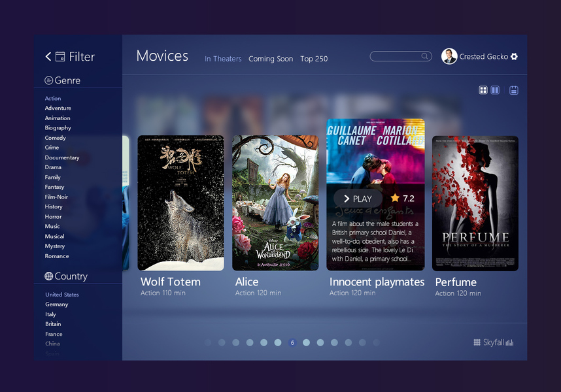The image size is (561, 392).
Task: Open the Coming Soon tab
Action: pos(271,59)
